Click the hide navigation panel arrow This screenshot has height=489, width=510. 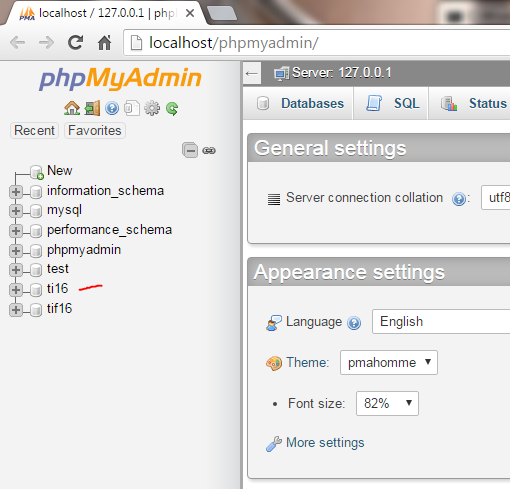(x=252, y=73)
